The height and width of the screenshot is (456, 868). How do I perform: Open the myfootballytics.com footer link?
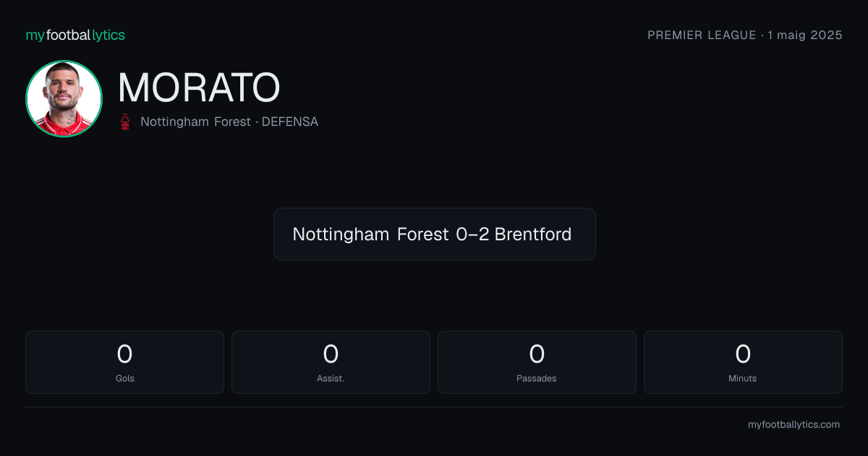[793, 425]
